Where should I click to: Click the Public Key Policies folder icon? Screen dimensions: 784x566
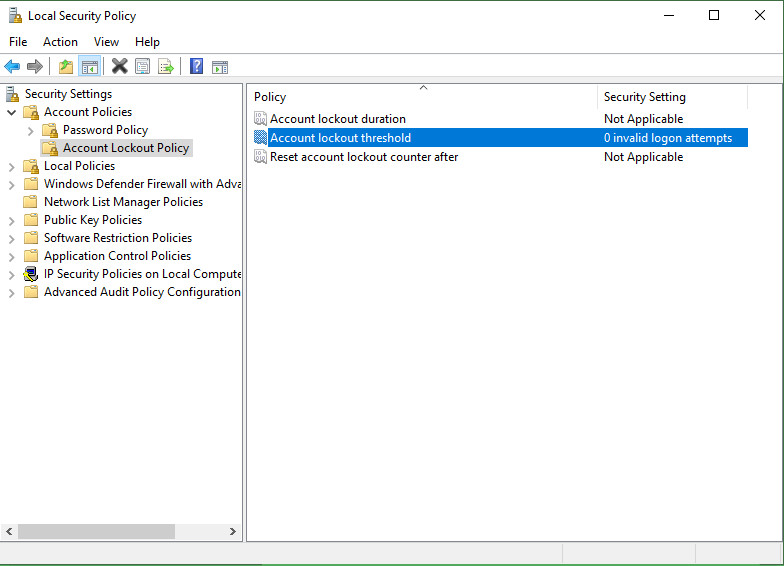pyautogui.click(x=31, y=220)
